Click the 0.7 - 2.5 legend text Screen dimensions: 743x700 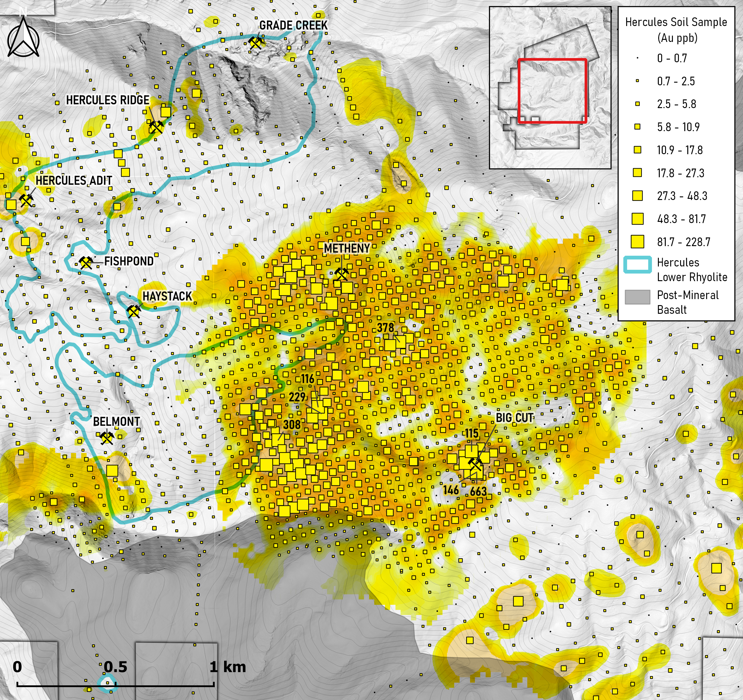coord(676,81)
